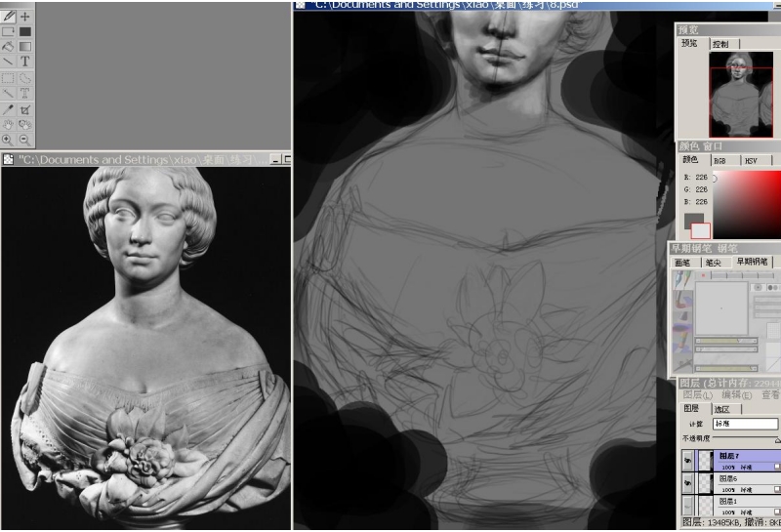
Task: Show the hidden layer 图层1
Action: 688,506
